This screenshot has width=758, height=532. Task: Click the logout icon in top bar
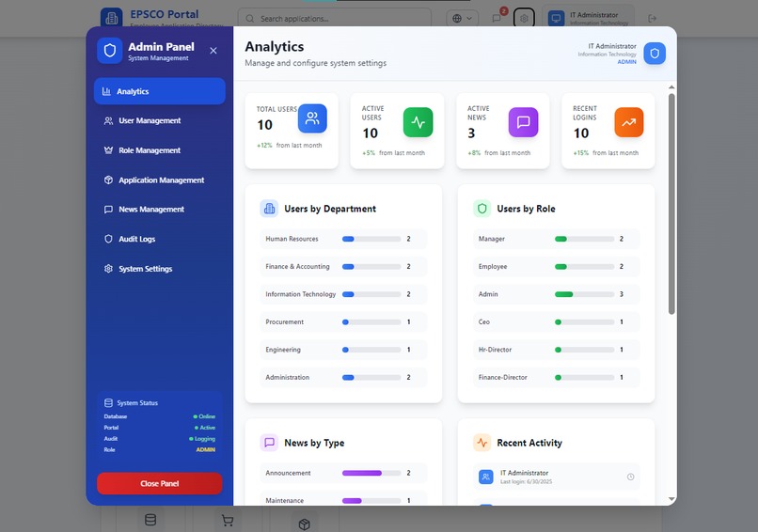coord(652,19)
